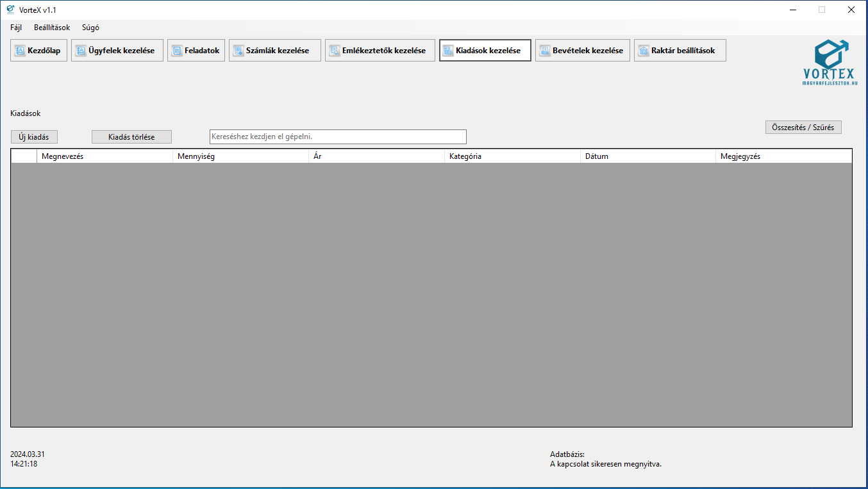Sort by the Megnevezés column header
The height and width of the screenshot is (489, 868).
pos(104,156)
